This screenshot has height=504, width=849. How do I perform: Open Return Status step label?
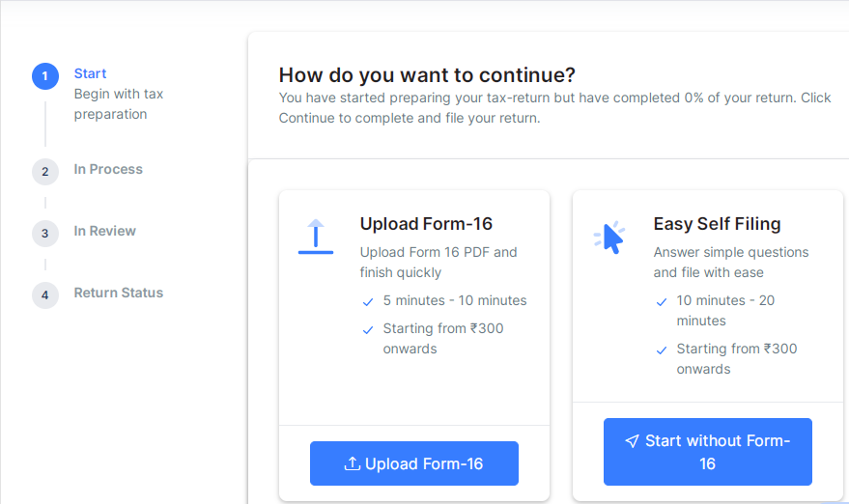[119, 293]
